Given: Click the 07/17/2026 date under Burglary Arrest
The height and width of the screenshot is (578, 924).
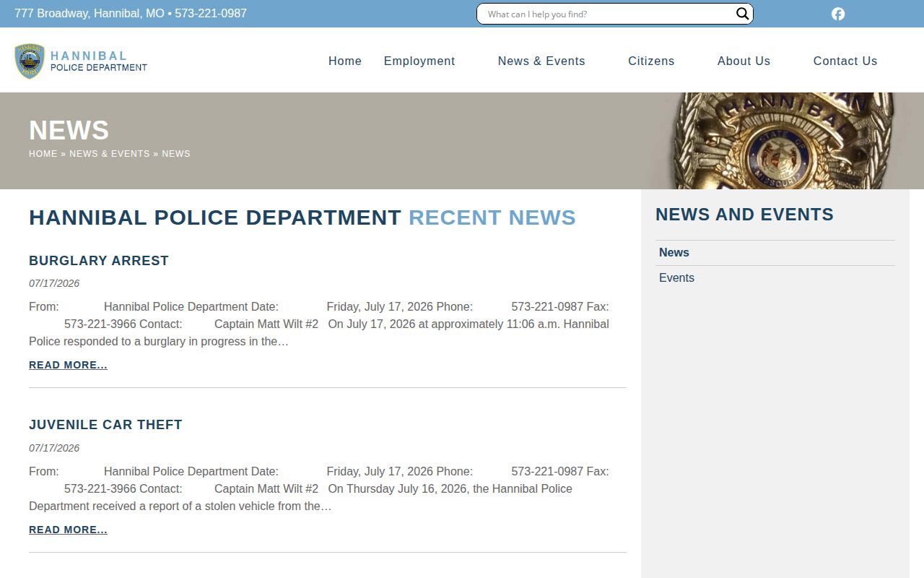Looking at the screenshot, I should click(54, 283).
